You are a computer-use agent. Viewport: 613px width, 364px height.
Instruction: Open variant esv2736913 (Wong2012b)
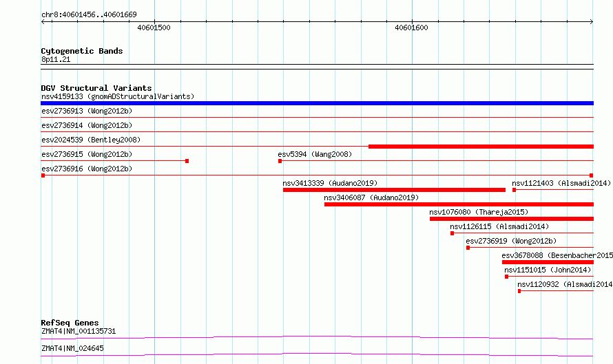(87, 111)
